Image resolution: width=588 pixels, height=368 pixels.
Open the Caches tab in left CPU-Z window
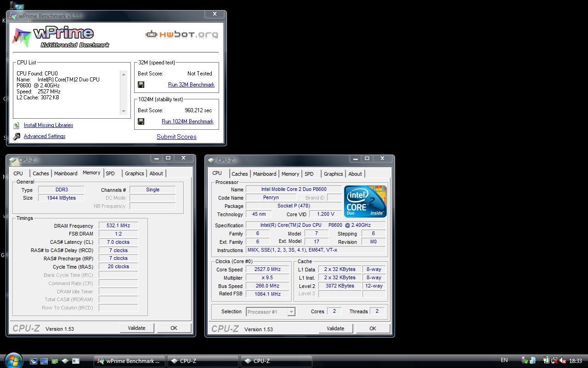[x=40, y=173]
